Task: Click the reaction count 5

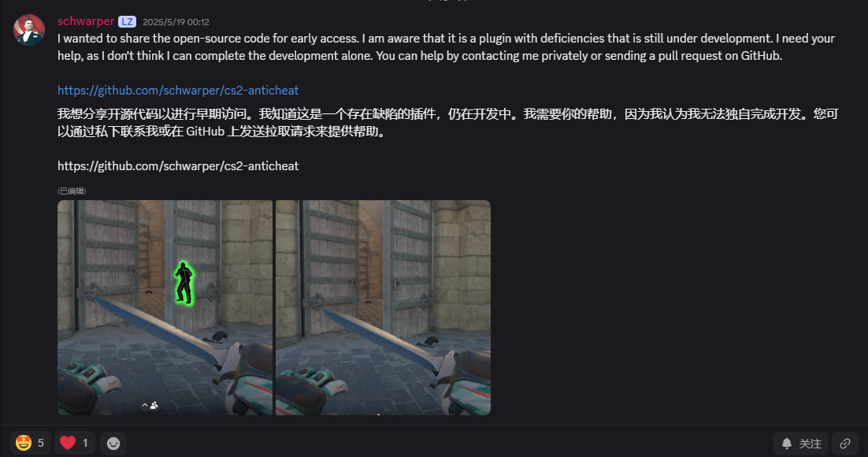Action: 41,443
